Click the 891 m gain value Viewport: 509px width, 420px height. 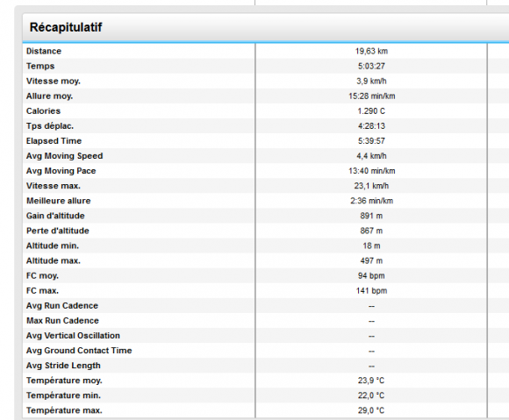[371, 216]
